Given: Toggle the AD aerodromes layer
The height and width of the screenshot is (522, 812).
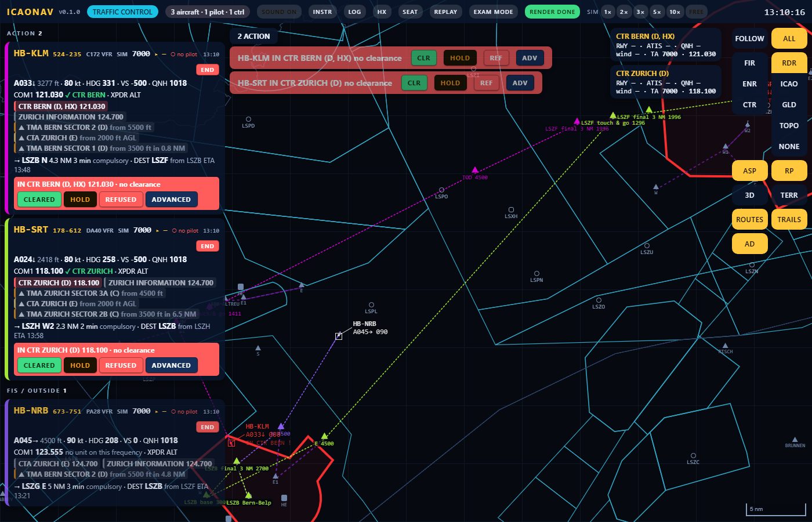Looking at the screenshot, I should tap(749, 244).
